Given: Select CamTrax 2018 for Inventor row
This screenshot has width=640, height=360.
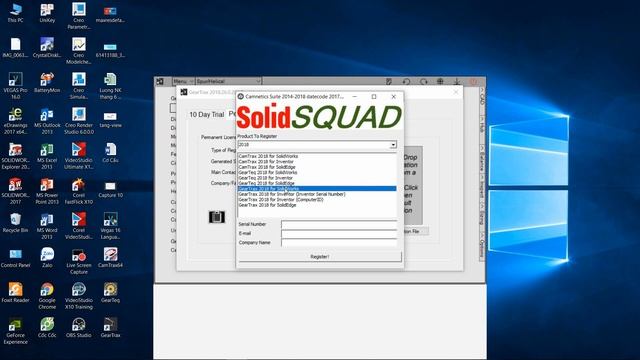Looking at the screenshot, I should [317, 162].
